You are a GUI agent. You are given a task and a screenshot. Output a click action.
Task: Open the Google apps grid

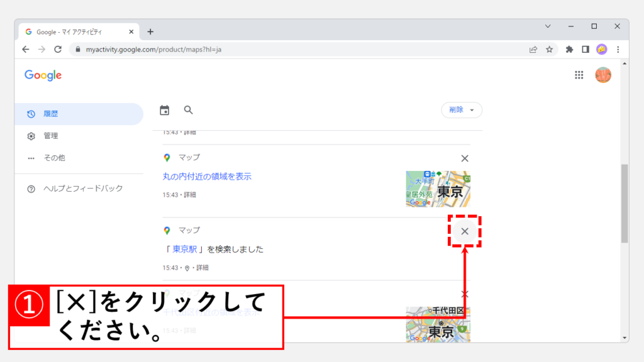click(579, 75)
